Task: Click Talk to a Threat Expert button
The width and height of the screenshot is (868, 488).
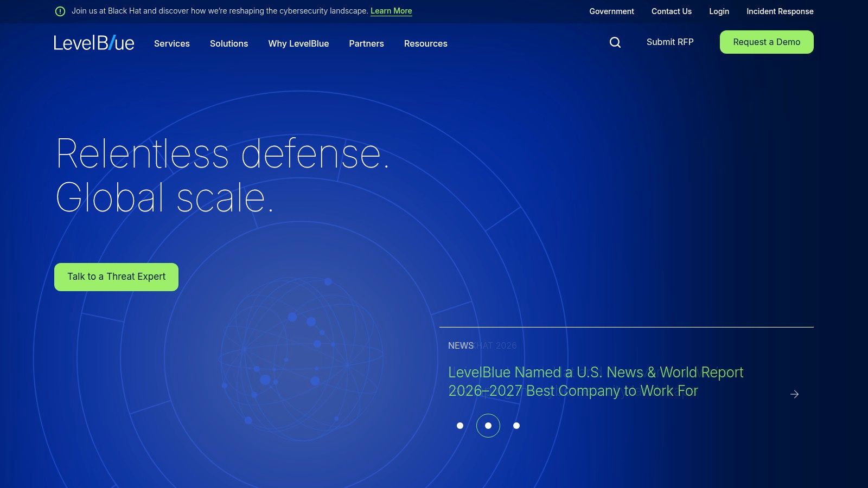Action: tap(116, 277)
